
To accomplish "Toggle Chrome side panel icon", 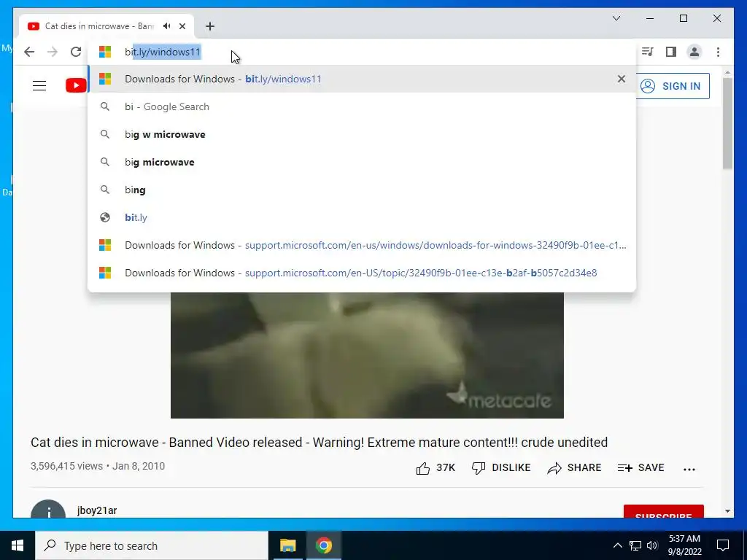I will click(671, 52).
